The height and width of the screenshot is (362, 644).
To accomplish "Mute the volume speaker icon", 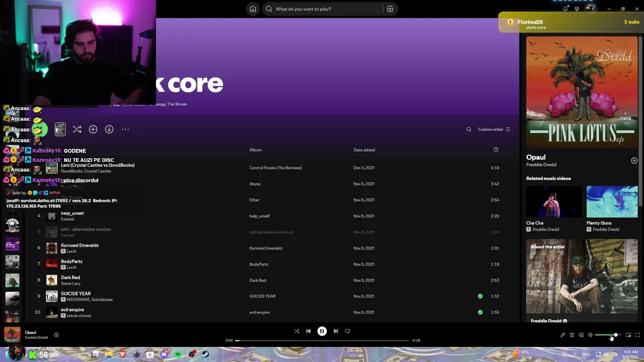I will [x=590, y=335].
